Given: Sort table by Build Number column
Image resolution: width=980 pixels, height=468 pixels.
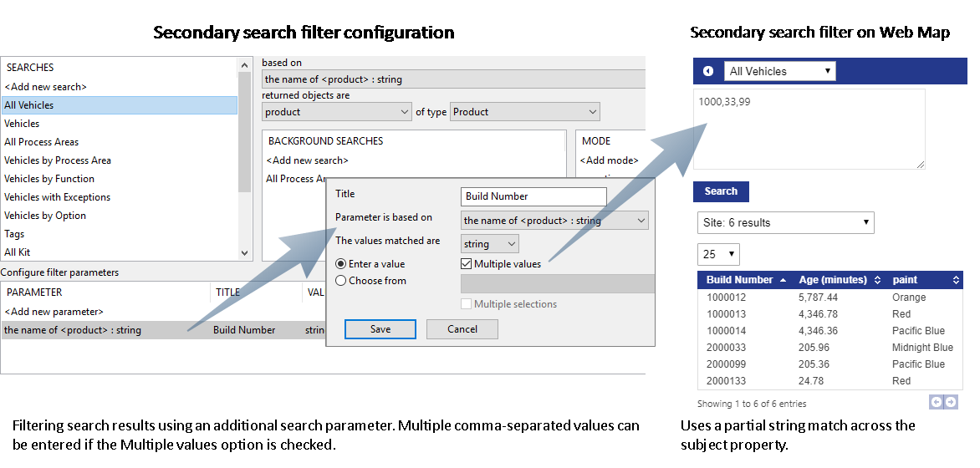Looking at the screenshot, I should (746, 280).
